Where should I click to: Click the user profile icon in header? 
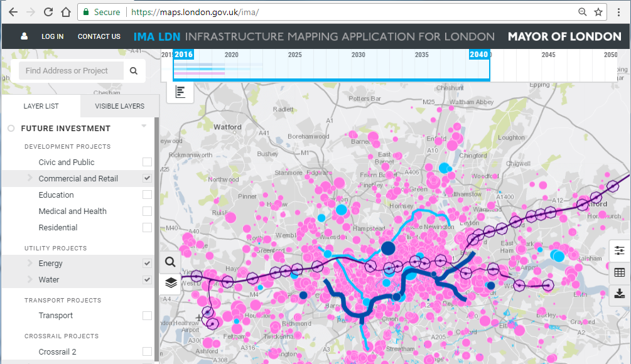tap(24, 36)
